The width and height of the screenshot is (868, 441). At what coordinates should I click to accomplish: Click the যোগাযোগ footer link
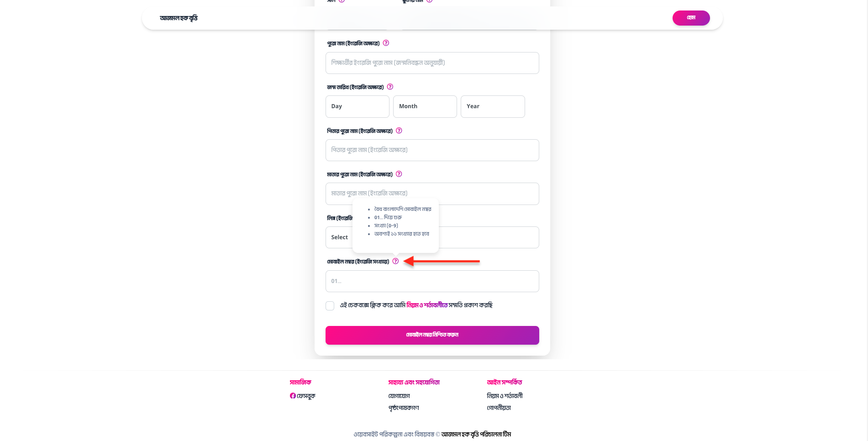(x=399, y=396)
